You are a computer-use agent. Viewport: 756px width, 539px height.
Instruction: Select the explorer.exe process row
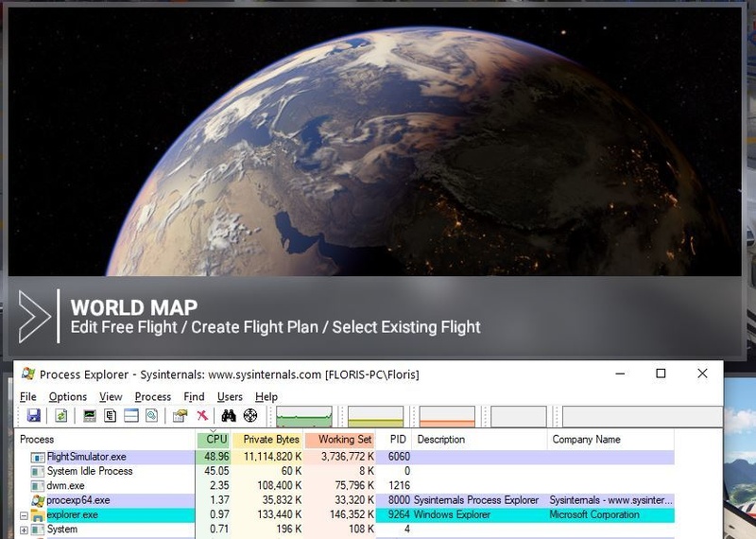click(x=345, y=514)
